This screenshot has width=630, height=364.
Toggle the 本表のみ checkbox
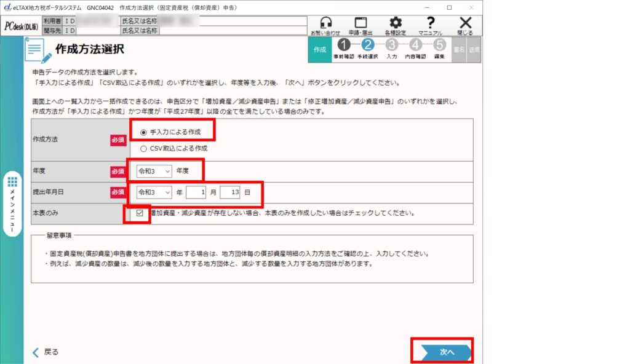[140, 213]
